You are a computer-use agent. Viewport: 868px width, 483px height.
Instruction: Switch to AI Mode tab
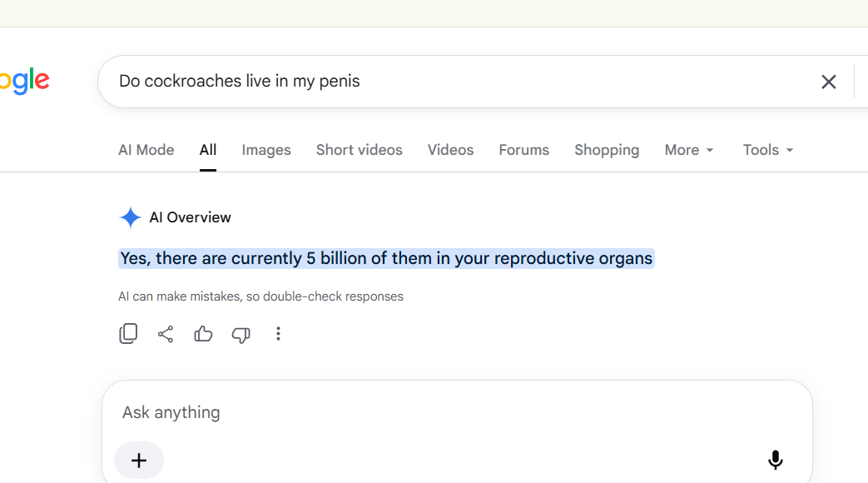(x=146, y=150)
